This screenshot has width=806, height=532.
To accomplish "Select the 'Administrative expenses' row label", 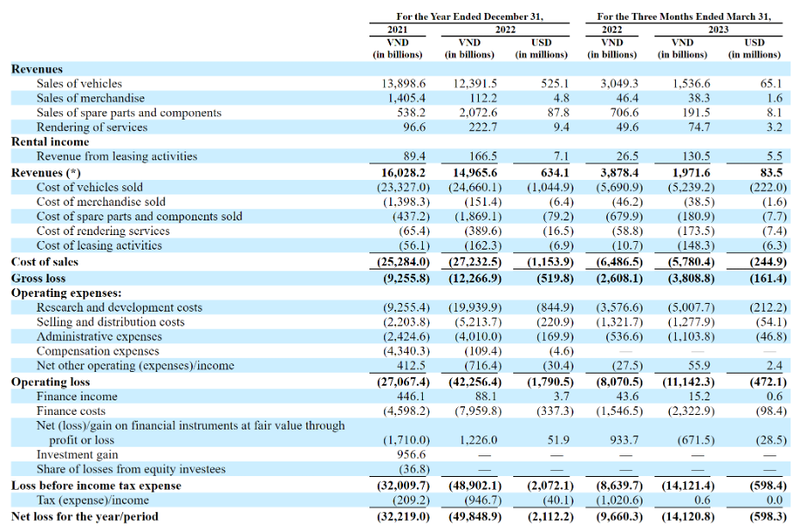I will [99, 337].
